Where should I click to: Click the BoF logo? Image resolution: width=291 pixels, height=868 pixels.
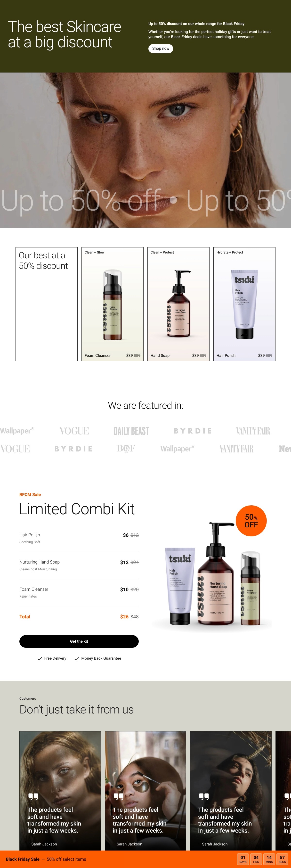(126, 449)
